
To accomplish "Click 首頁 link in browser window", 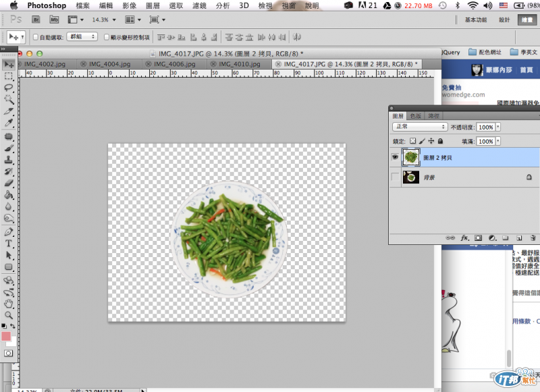I will coord(526,70).
